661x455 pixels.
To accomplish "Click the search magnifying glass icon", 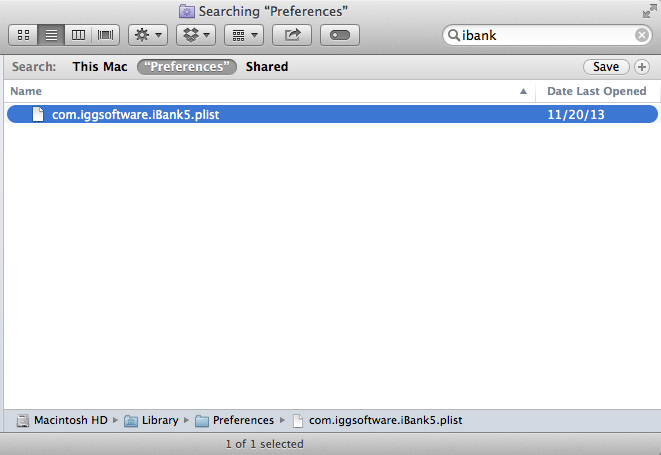I will 454,35.
